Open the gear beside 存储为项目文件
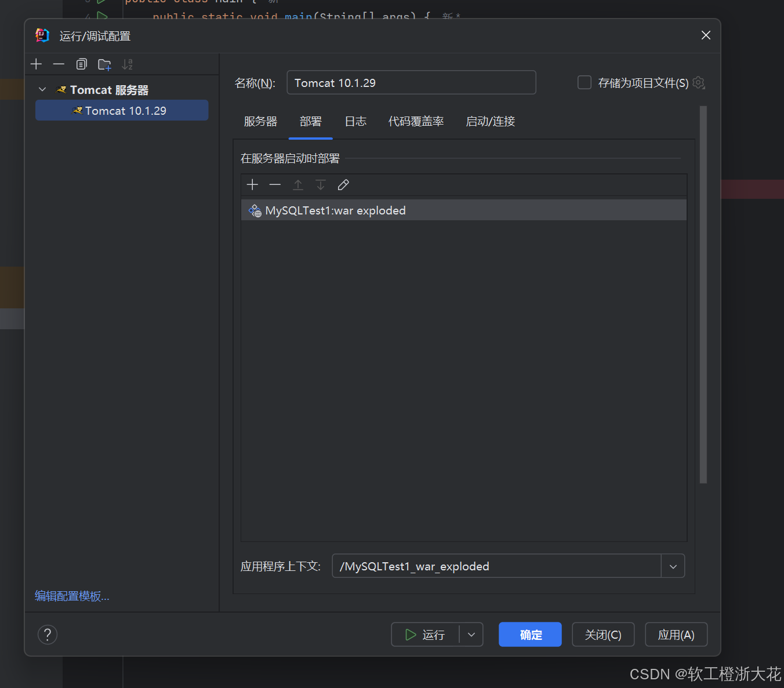784x688 pixels. click(699, 83)
